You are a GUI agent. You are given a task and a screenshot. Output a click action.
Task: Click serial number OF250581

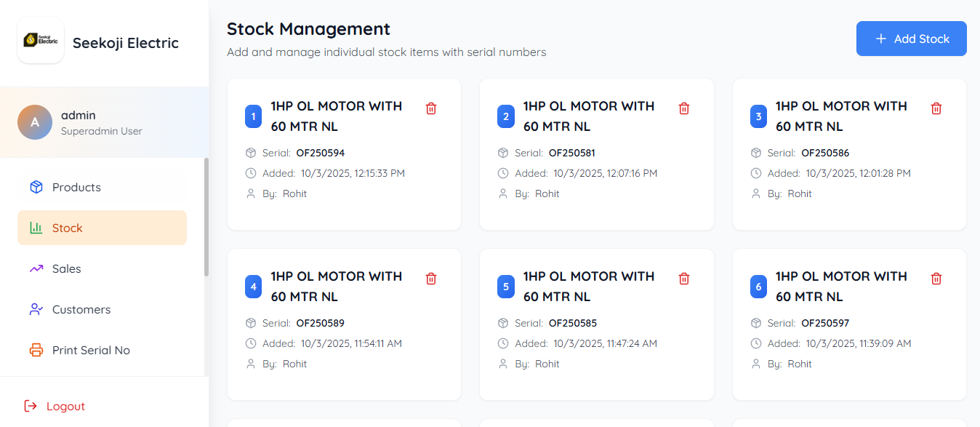point(573,153)
